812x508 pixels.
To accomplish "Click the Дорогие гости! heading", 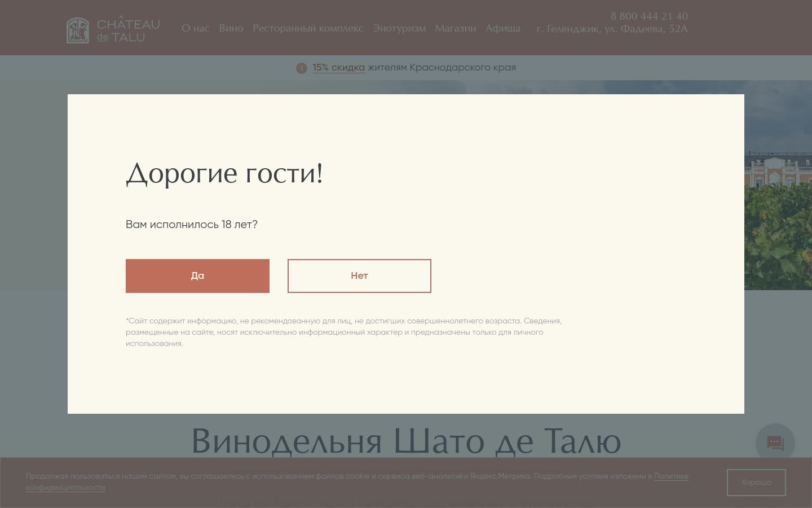I will 224,173.
